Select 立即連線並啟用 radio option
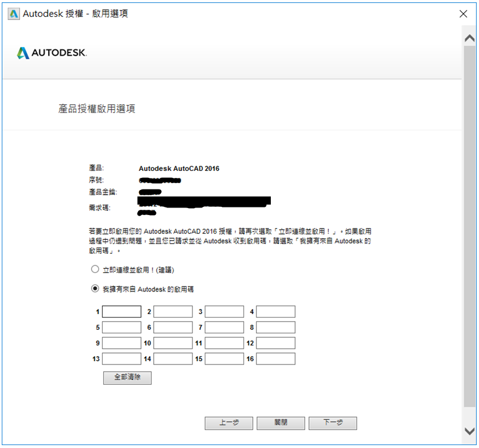The image size is (479, 448). [x=95, y=269]
